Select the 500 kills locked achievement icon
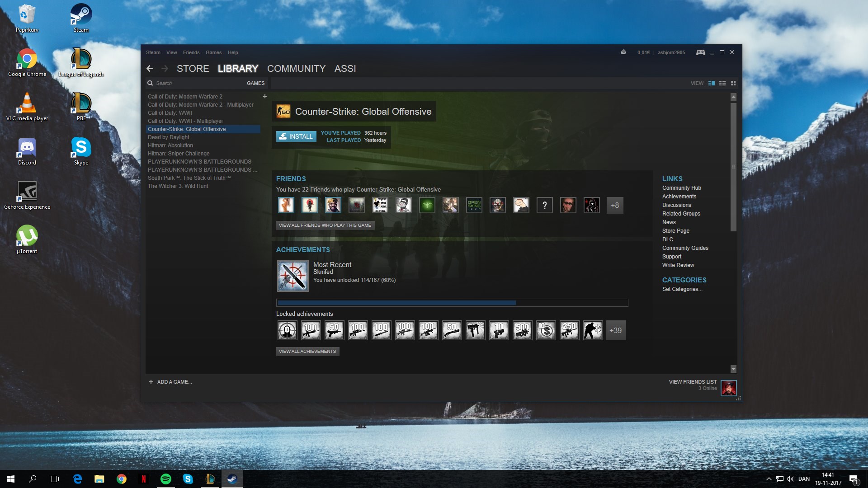This screenshot has height=488, width=868. click(522, 330)
